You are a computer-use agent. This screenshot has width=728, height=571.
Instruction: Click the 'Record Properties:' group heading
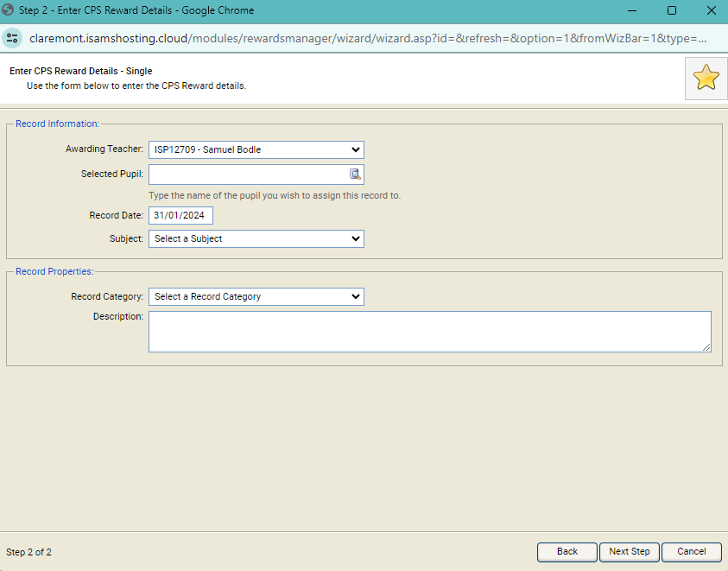(x=54, y=271)
